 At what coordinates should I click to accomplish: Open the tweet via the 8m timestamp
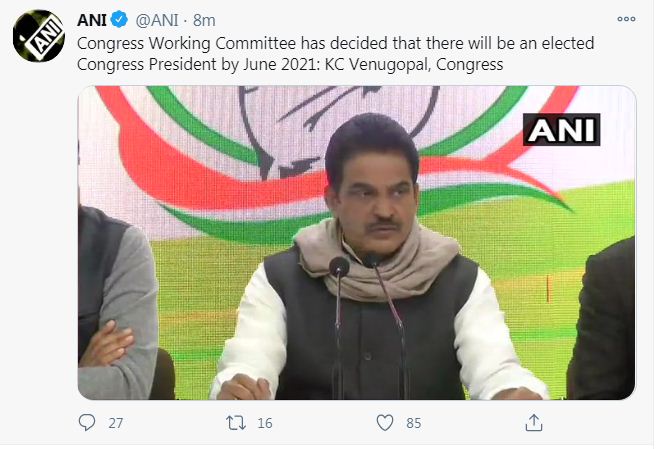[x=204, y=20]
